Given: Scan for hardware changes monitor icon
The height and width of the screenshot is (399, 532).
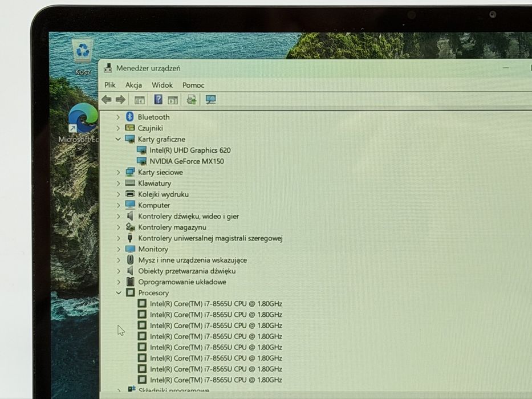Looking at the screenshot, I should coord(211,99).
